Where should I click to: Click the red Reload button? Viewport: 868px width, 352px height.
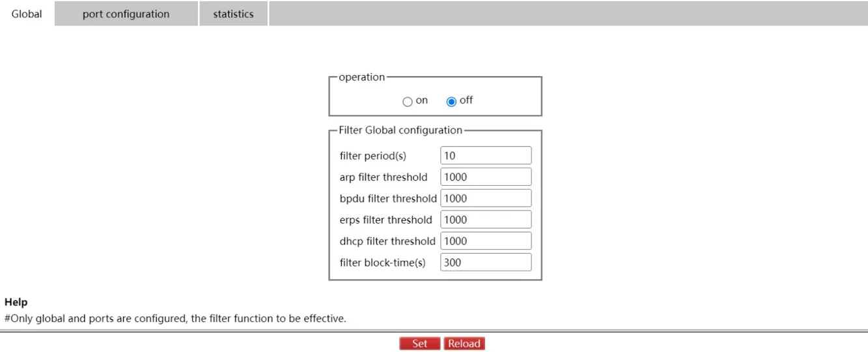pos(464,344)
